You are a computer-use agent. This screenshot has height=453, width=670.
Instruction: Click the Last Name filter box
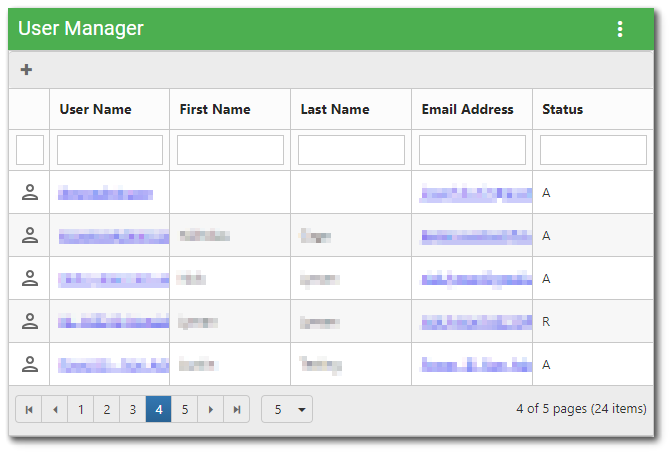coord(351,150)
